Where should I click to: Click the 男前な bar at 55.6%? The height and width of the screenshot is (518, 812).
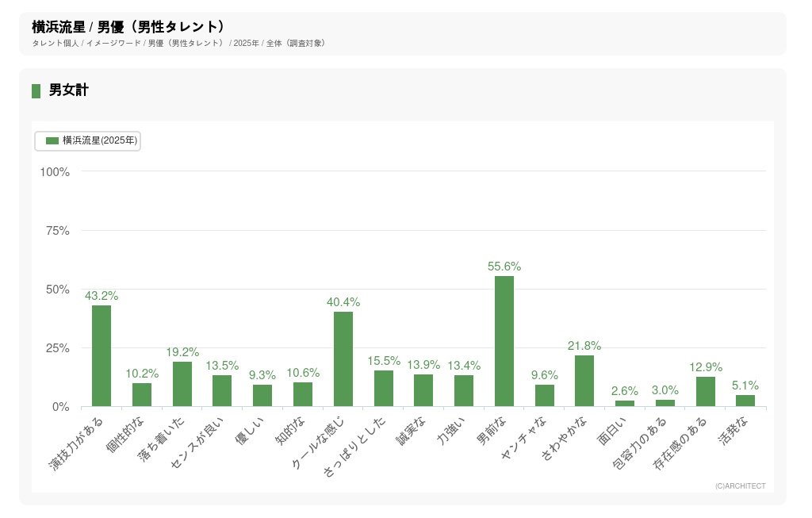[504, 341]
